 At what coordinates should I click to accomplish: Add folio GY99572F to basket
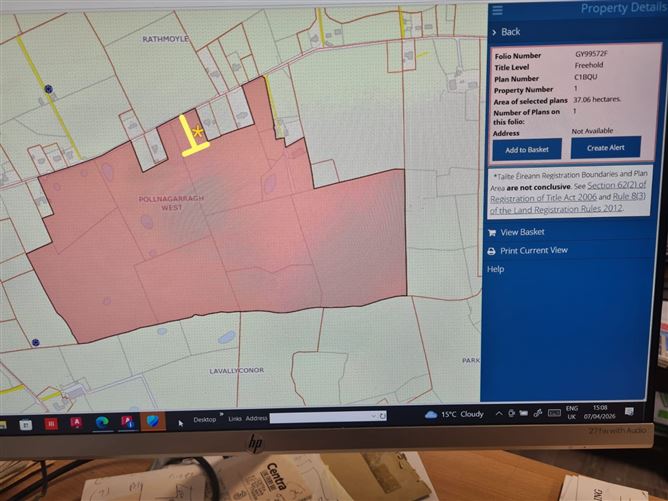pyautogui.click(x=527, y=150)
